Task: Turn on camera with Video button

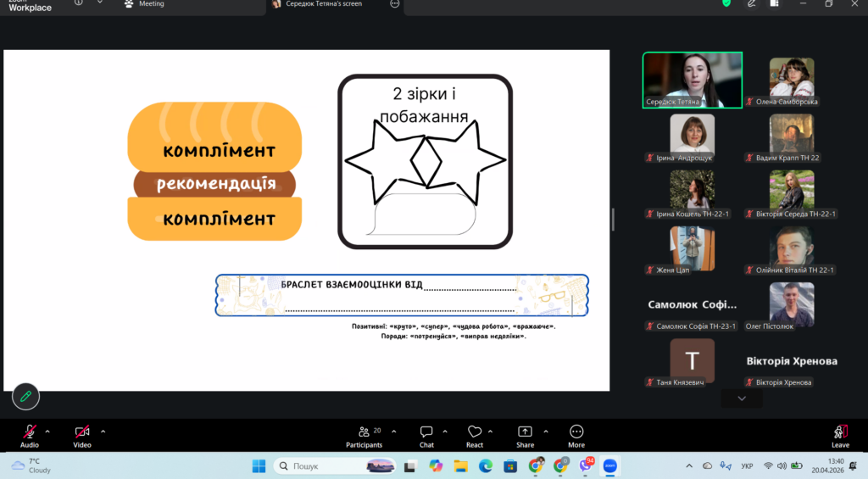Action: coord(82,432)
